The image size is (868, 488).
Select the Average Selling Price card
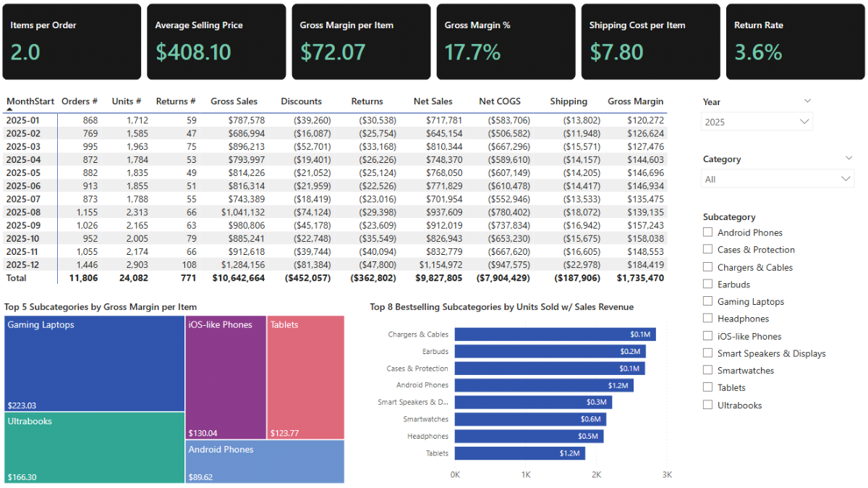tap(216, 42)
